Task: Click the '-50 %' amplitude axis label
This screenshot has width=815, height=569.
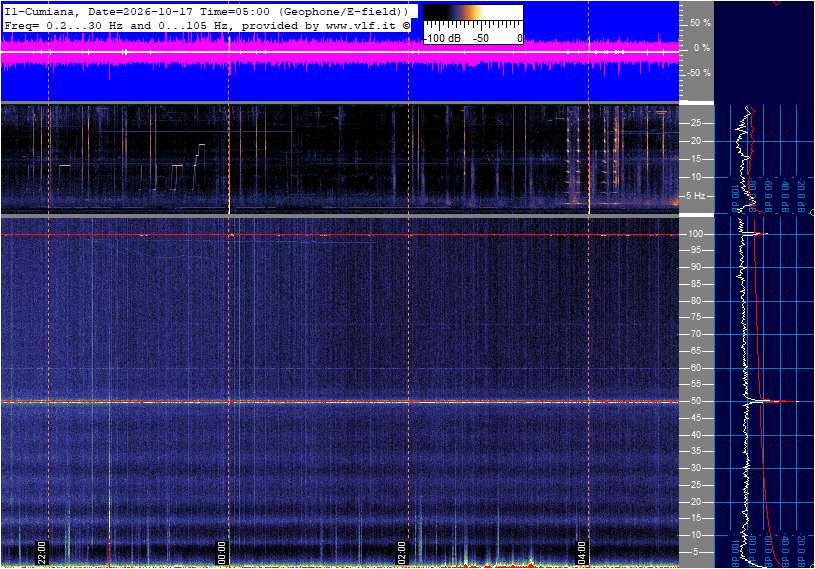Action: [698, 72]
